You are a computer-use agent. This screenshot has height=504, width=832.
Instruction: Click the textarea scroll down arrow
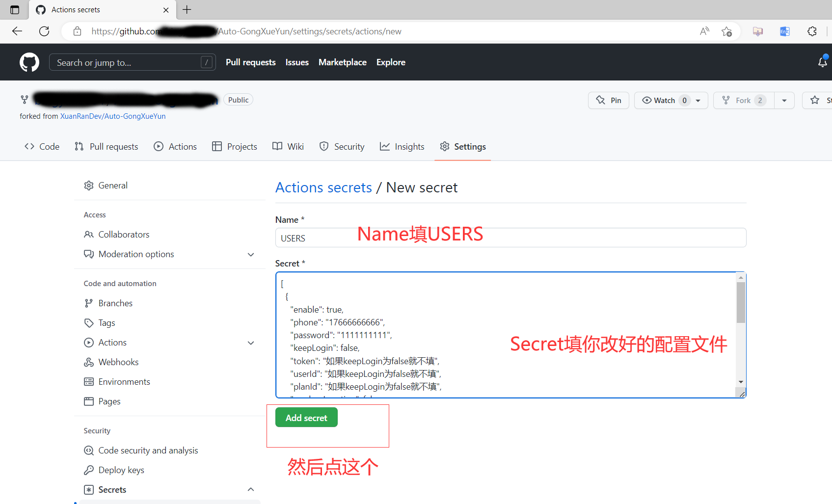tap(741, 382)
